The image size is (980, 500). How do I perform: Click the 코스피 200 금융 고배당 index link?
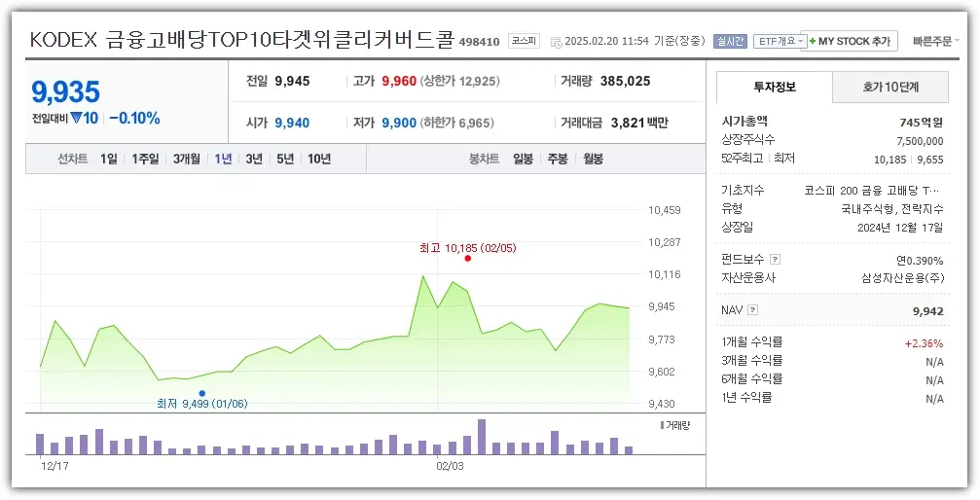pos(873,191)
